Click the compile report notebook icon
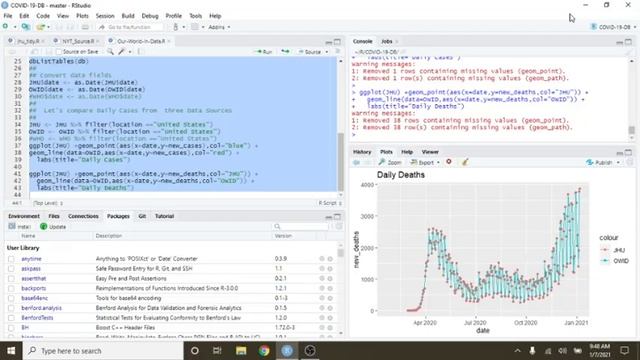The width and height of the screenshot is (640, 360). pyautogui.click(x=141, y=52)
